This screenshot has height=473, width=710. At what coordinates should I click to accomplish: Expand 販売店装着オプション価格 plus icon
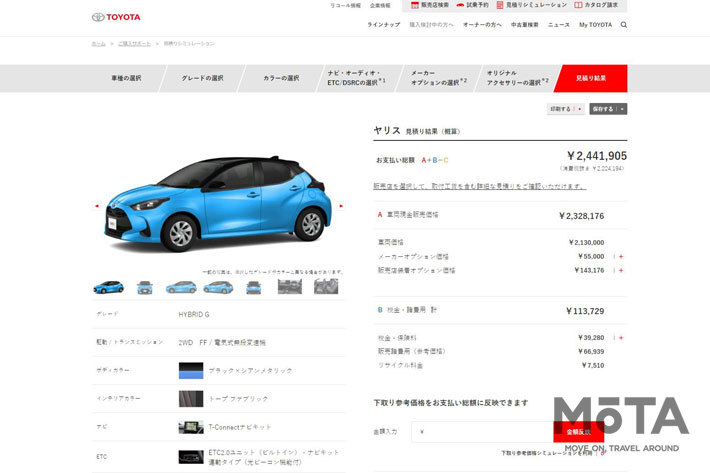tap(621, 270)
